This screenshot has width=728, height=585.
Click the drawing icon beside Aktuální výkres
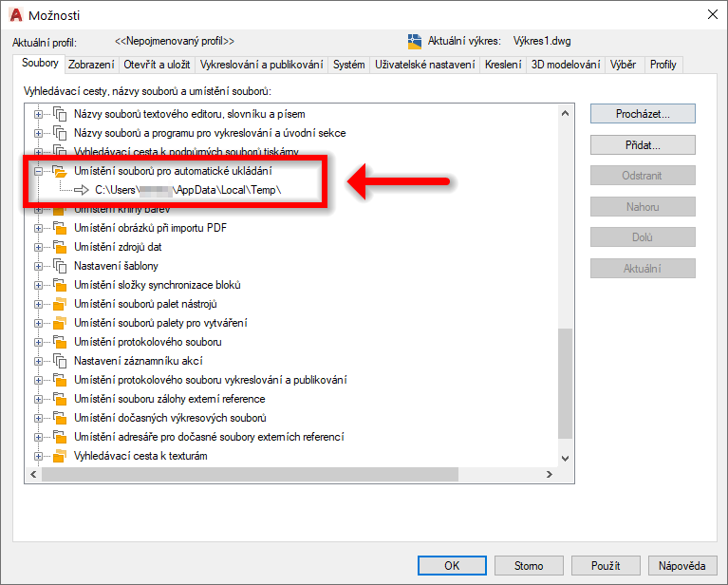point(414,42)
